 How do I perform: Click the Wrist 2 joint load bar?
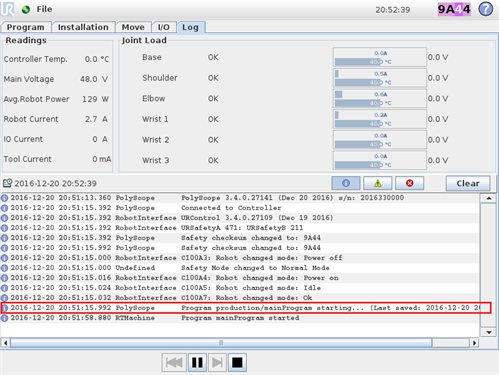click(x=380, y=140)
